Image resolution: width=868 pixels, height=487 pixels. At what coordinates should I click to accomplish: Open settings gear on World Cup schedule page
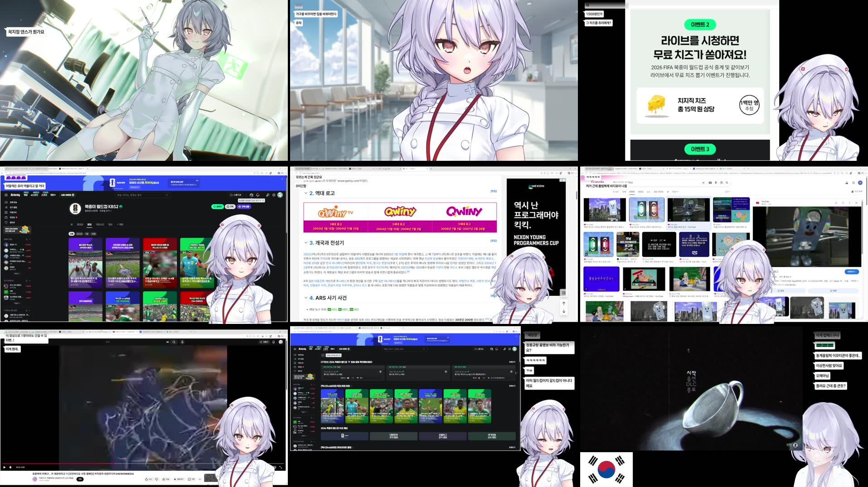coord(509,349)
